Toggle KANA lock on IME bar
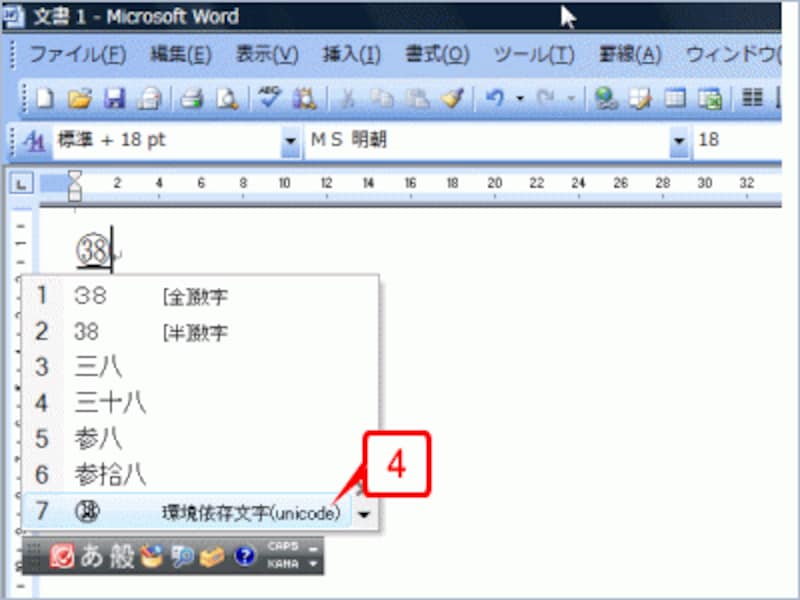 pyautogui.click(x=283, y=564)
